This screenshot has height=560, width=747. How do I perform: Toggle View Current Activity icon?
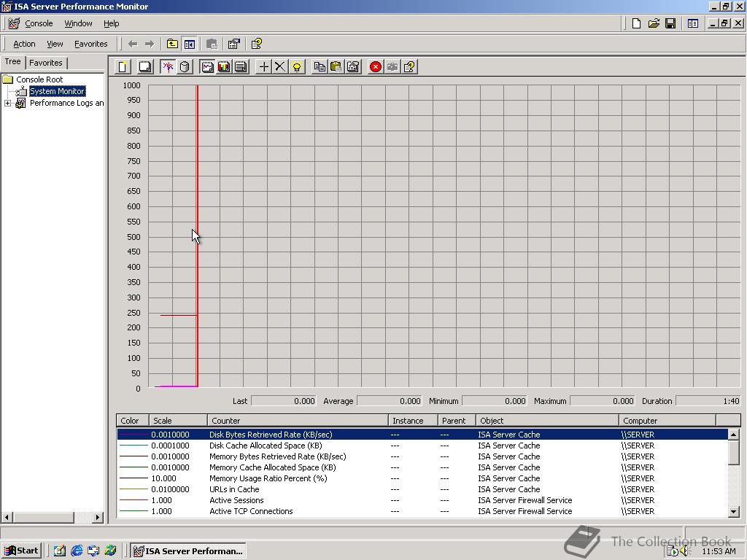168,66
